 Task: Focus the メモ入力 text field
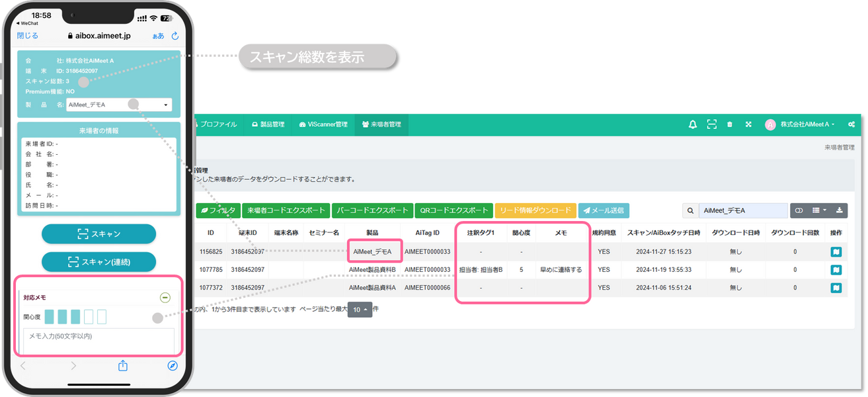click(x=99, y=341)
